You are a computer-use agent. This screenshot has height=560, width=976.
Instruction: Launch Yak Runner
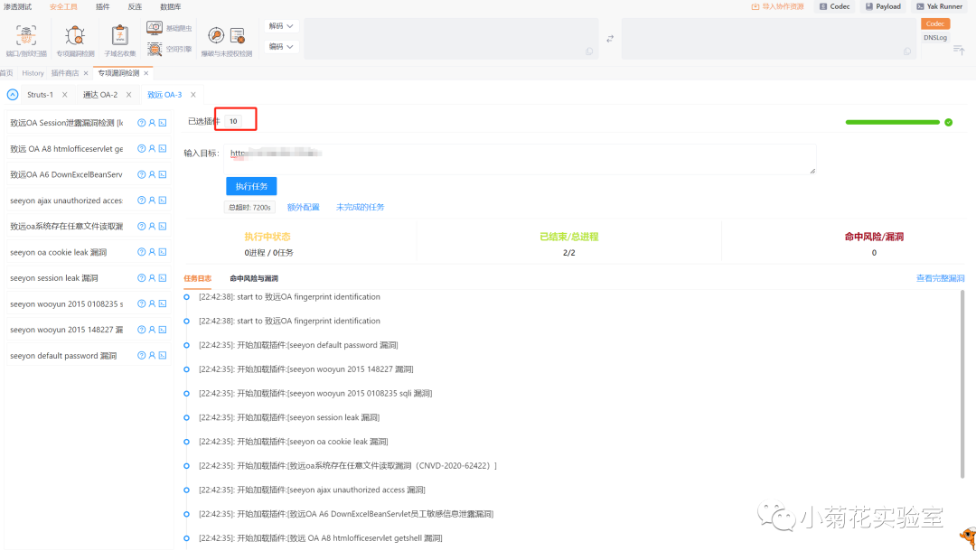click(x=939, y=6)
